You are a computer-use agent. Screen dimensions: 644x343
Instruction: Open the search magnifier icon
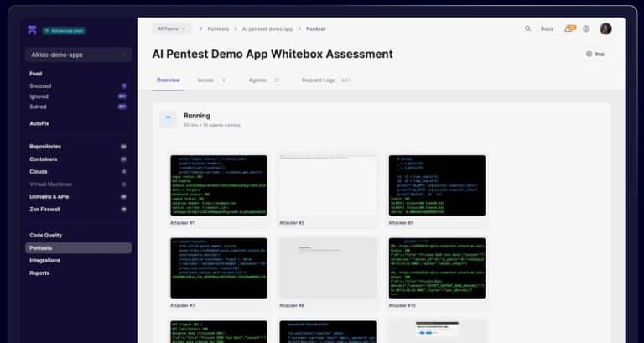(527, 29)
